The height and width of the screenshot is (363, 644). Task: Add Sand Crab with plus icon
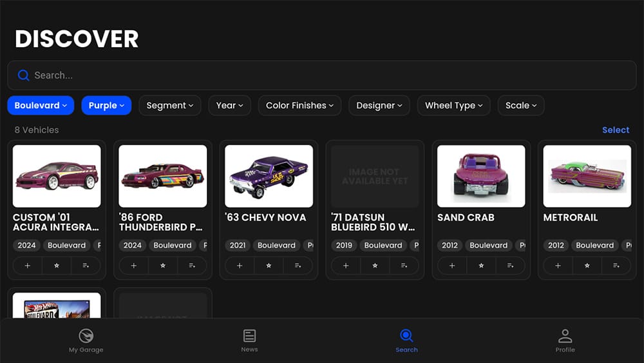click(452, 266)
